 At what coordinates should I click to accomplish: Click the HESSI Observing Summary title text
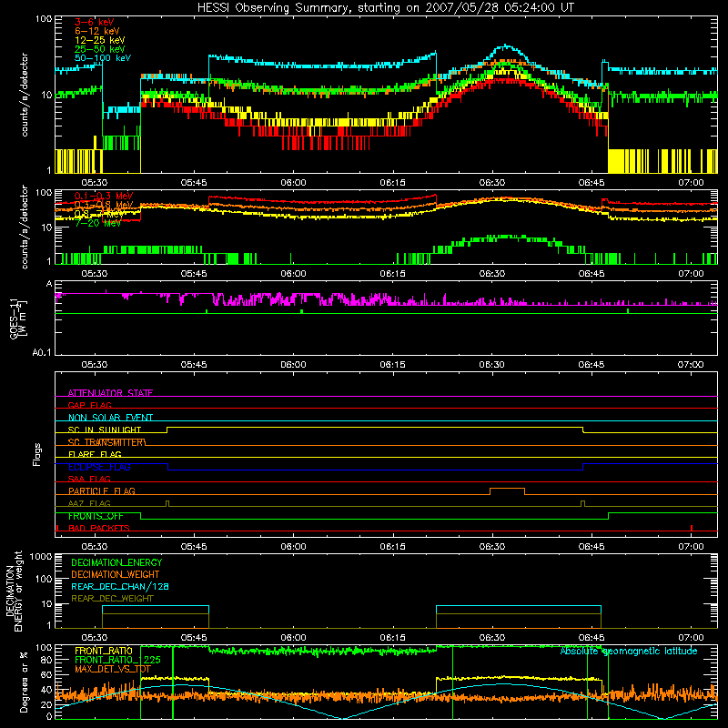[385, 8]
